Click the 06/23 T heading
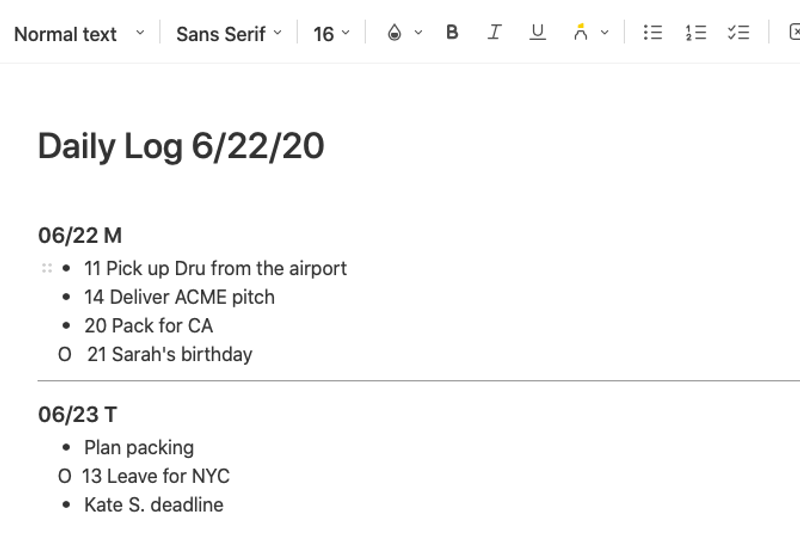The height and width of the screenshot is (537, 800). point(78,414)
